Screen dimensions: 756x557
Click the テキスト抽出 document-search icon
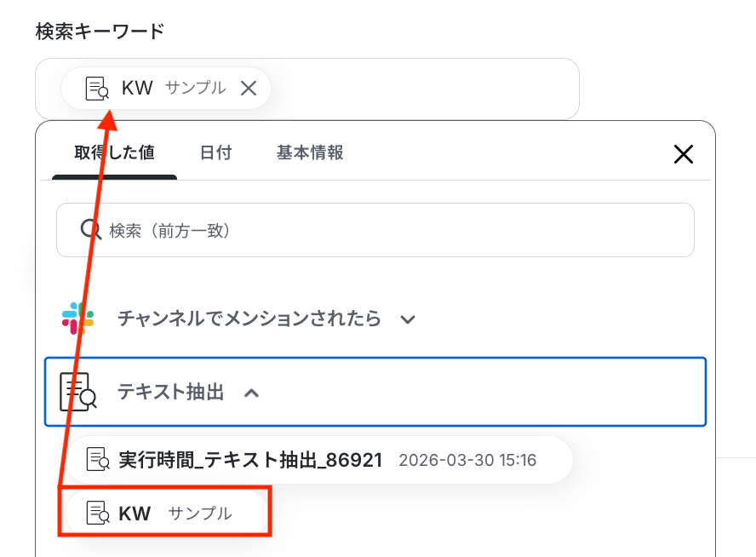(77, 392)
